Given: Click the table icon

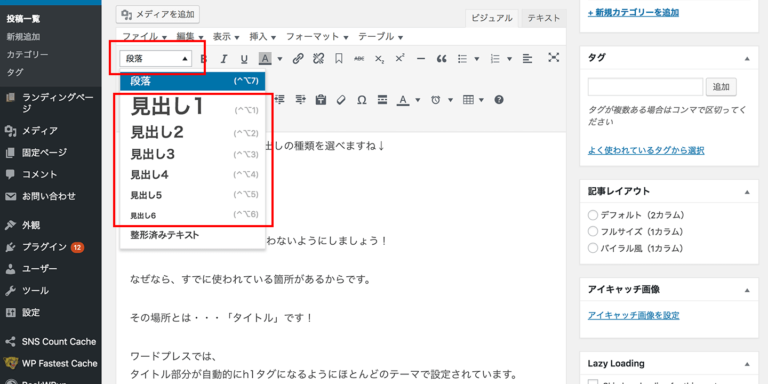Looking at the screenshot, I should [468, 100].
